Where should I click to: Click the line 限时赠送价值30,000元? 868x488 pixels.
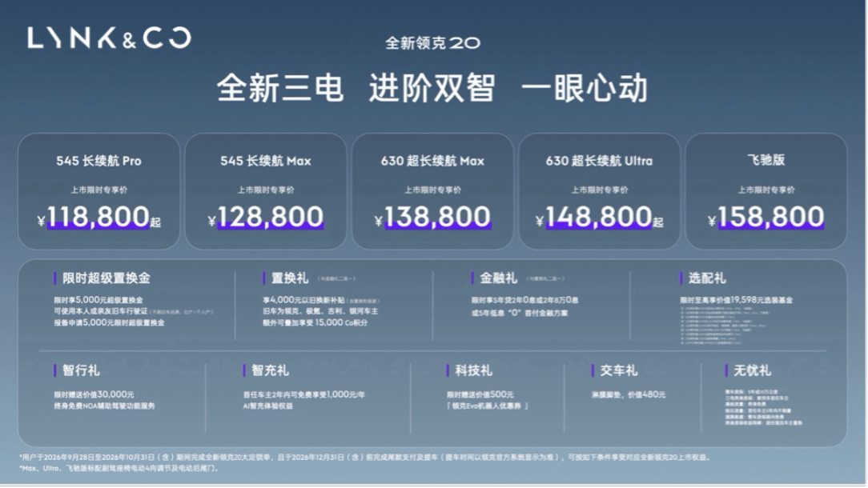tap(94, 394)
